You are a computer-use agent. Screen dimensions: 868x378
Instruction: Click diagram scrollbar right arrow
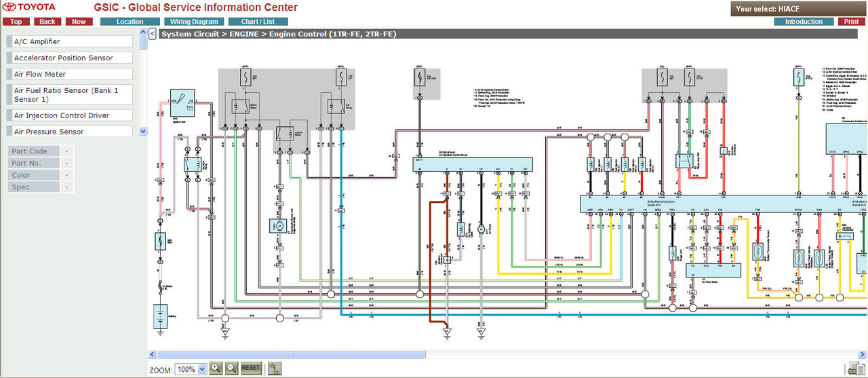(x=863, y=354)
